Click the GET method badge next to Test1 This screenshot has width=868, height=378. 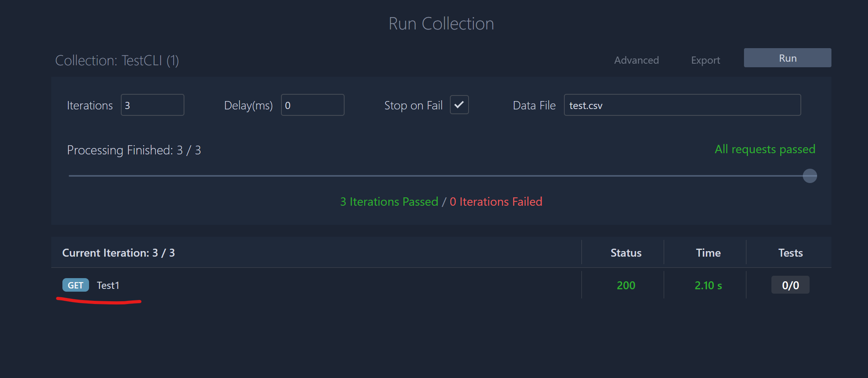(75, 285)
